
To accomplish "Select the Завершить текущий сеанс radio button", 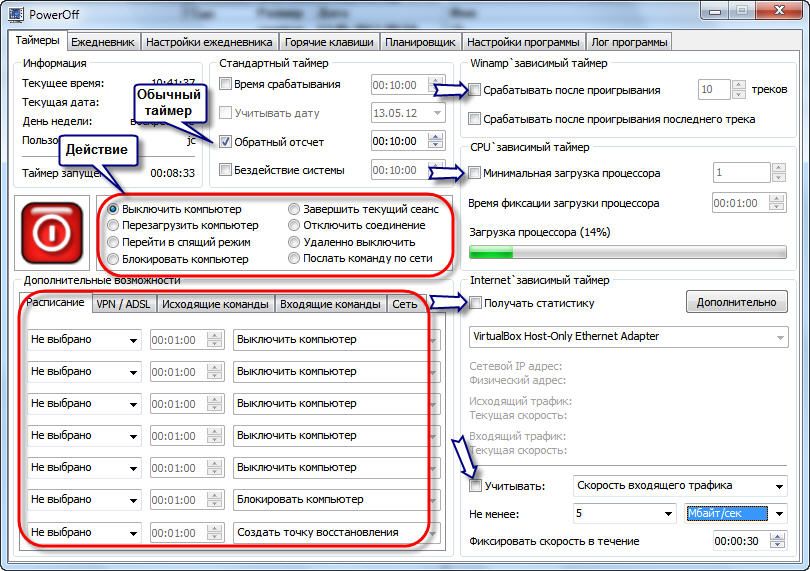I will [294, 210].
